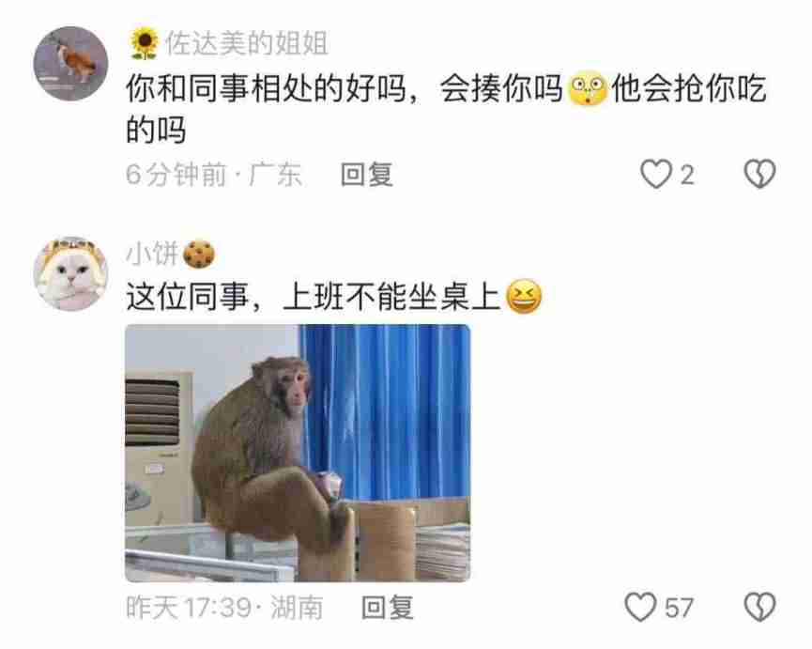Image resolution: width=812 pixels, height=649 pixels.
Task: Tap the like count 57
Action: click(679, 608)
